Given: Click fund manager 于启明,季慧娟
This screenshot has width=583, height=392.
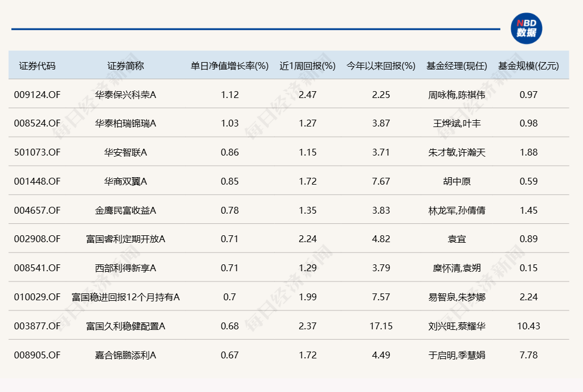Looking at the screenshot, I should pos(456,355).
